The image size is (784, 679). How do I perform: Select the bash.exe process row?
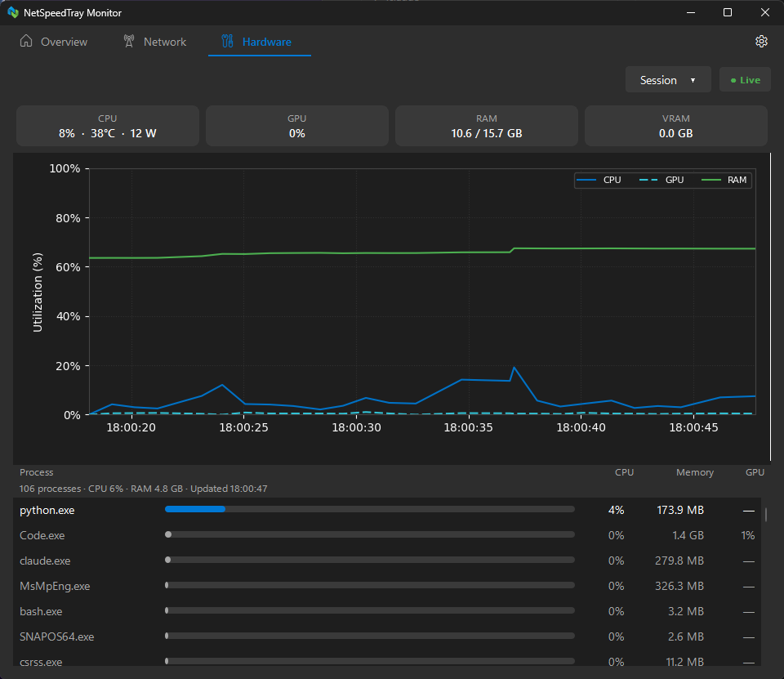click(x=387, y=611)
